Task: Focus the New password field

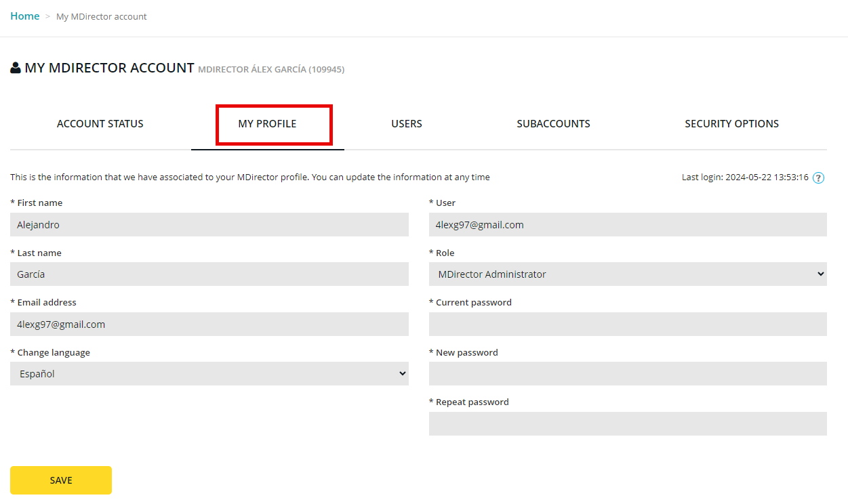Action: click(x=628, y=374)
